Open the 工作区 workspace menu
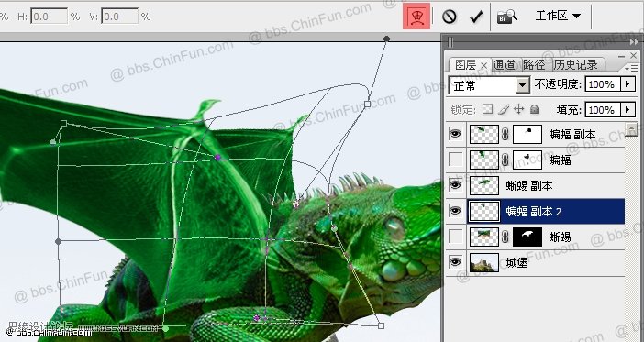Screen dimensions: 644x342 558,16
